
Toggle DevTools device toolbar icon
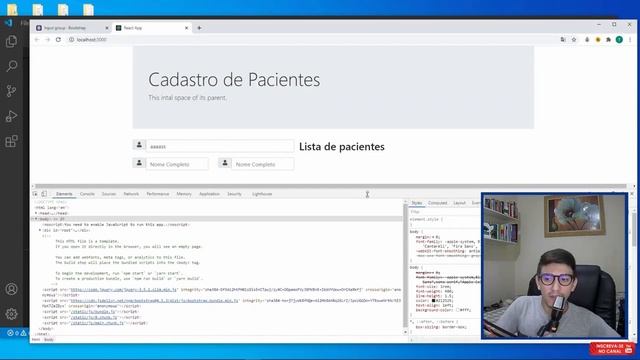44,194
